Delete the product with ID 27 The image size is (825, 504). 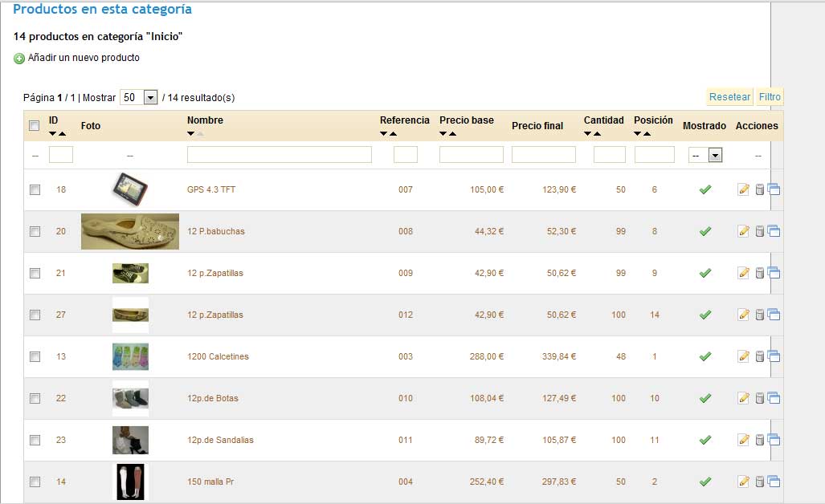(x=760, y=315)
